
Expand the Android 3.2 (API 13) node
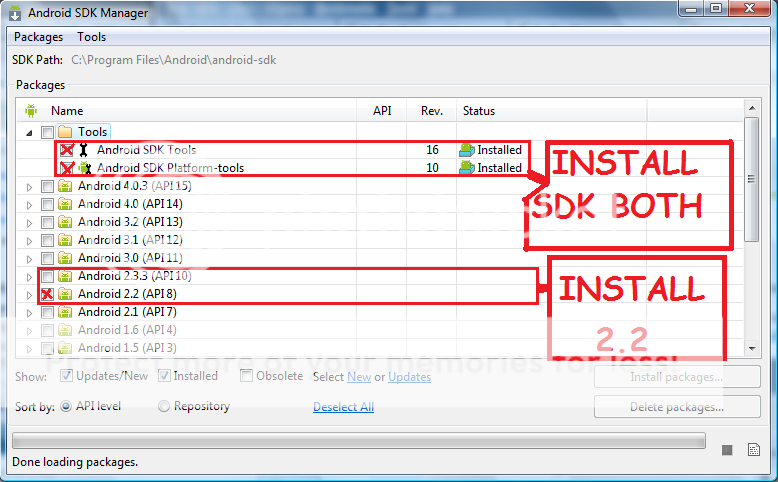[x=29, y=223]
